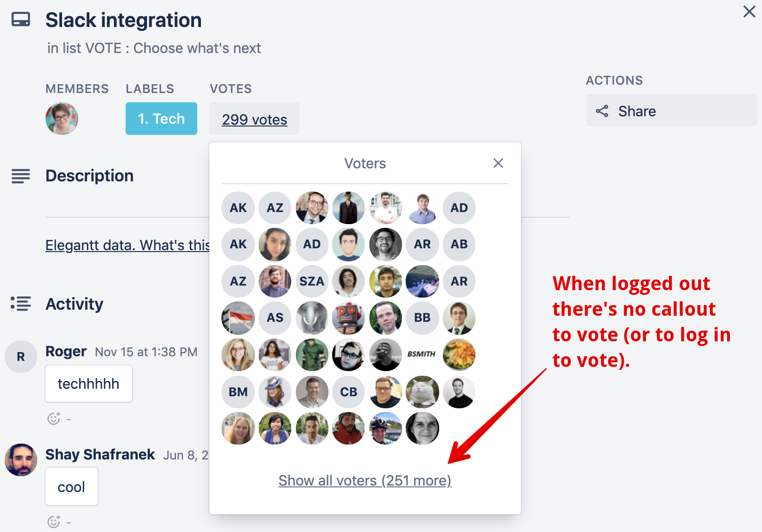Image resolution: width=762 pixels, height=532 pixels.
Task: Click Roger's R avatar in Activity
Action: [21, 357]
